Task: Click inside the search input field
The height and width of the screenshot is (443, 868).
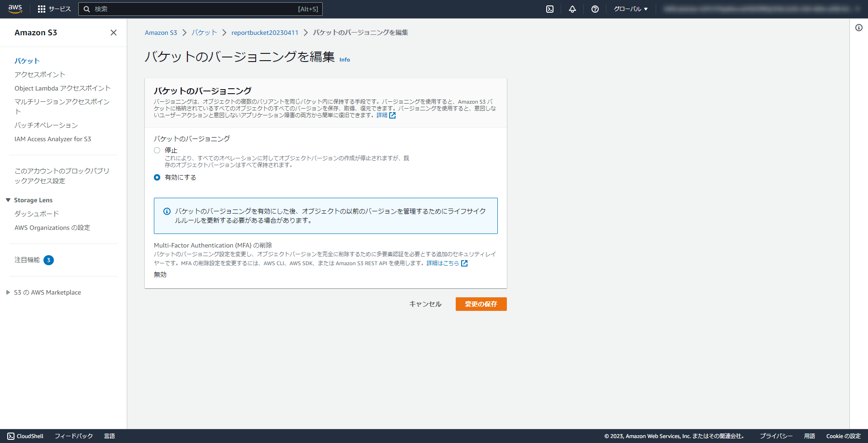Action: [x=199, y=9]
